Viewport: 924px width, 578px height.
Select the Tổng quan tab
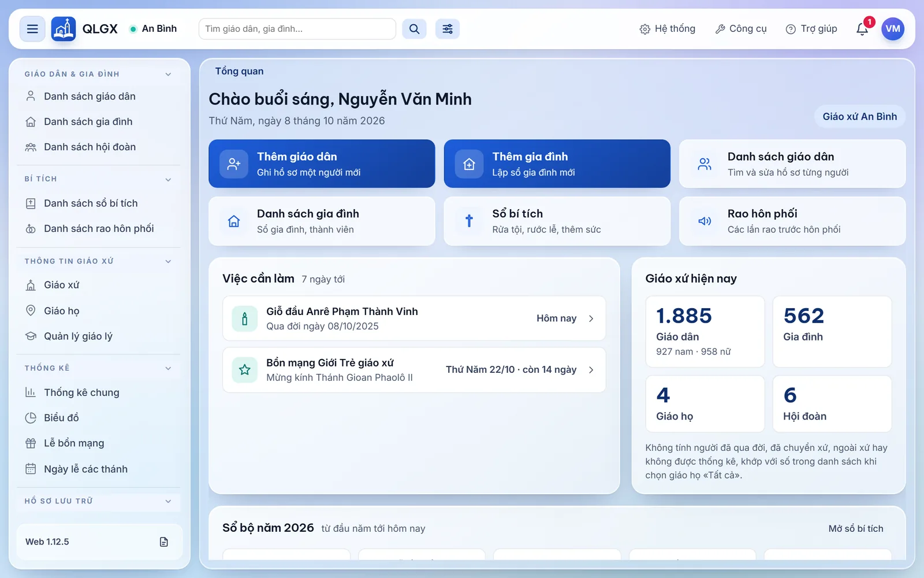click(240, 71)
